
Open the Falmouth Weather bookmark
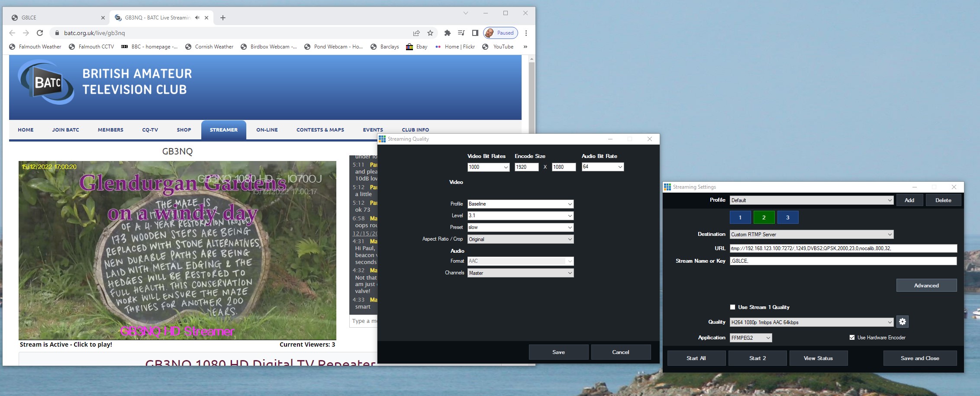click(35, 47)
